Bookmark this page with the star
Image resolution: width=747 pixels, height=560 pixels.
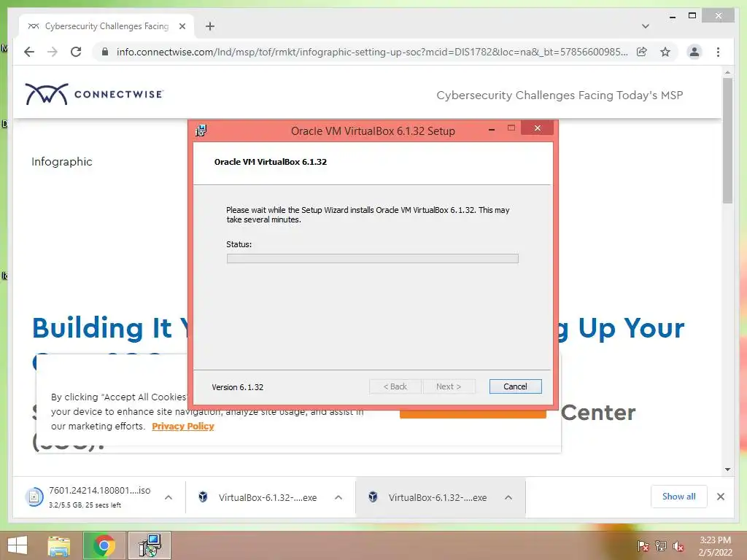point(665,52)
